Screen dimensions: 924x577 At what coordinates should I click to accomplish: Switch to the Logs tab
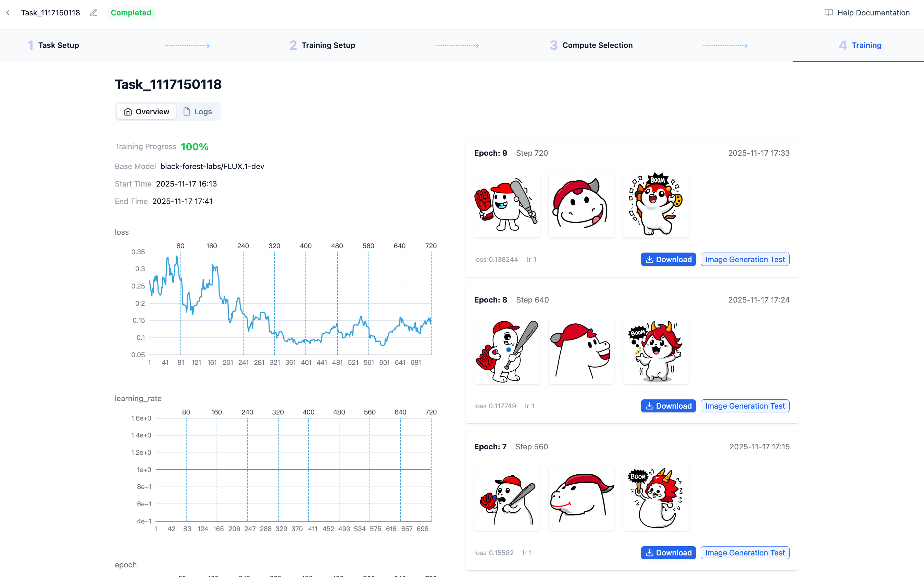click(198, 112)
